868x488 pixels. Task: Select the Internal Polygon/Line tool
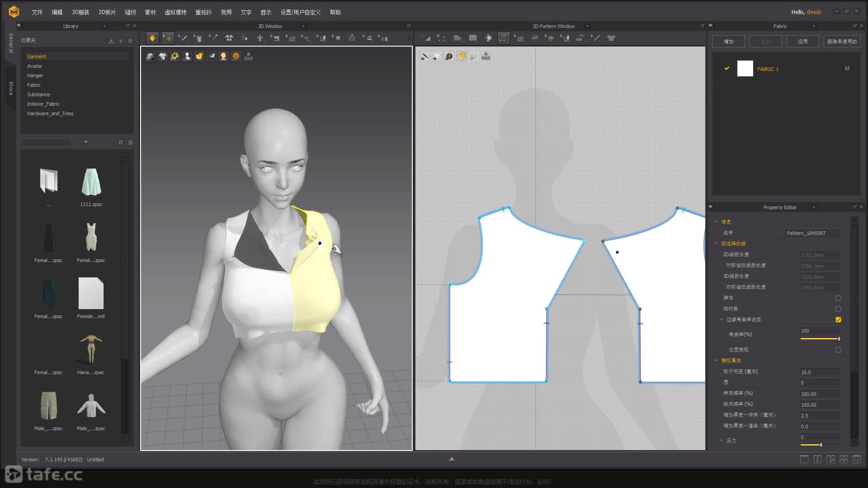point(472,38)
